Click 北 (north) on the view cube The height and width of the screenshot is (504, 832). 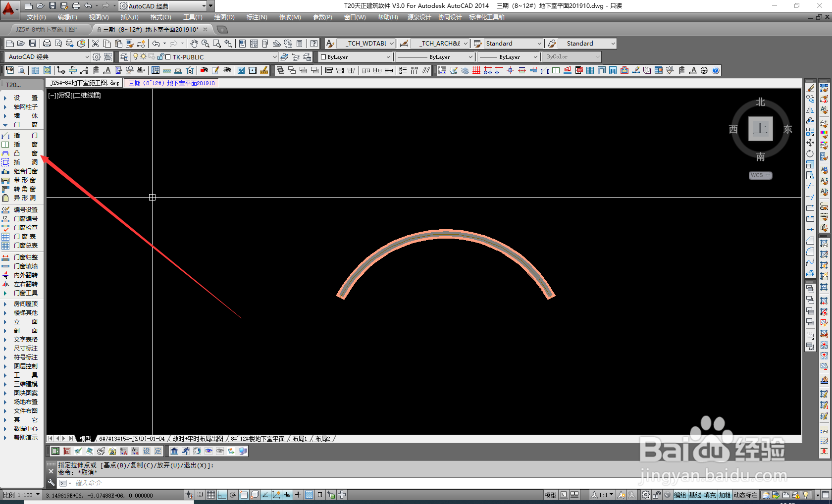coord(761,102)
